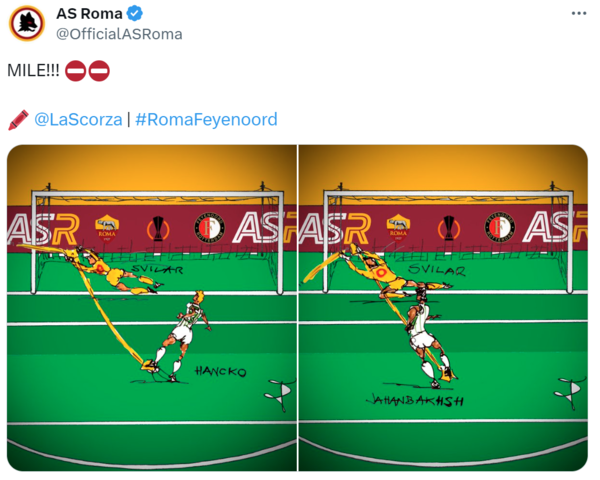Open the #RomaFeyenoord hashtag

point(206,119)
